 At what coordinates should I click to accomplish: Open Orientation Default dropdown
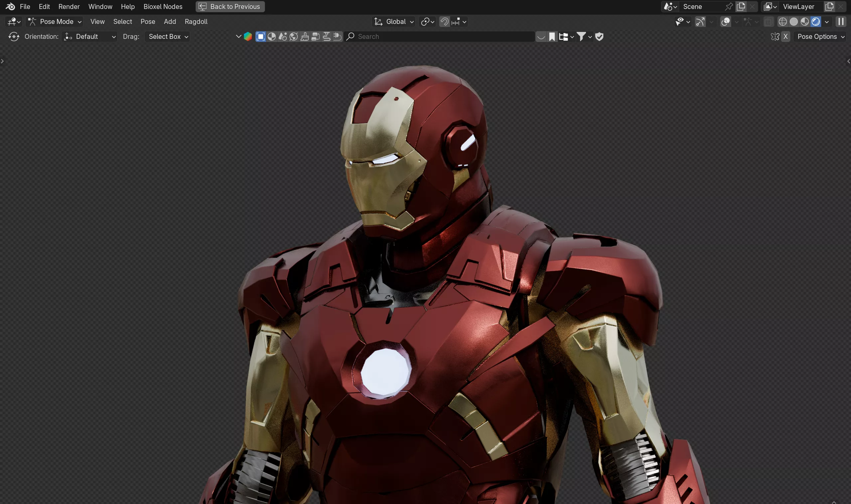tap(90, 37)
